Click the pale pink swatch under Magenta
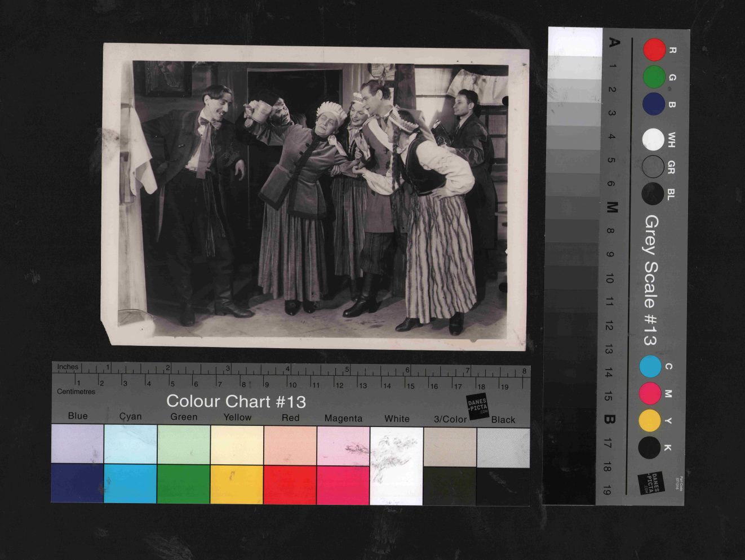745x560 pixels. tap(343, 446)
